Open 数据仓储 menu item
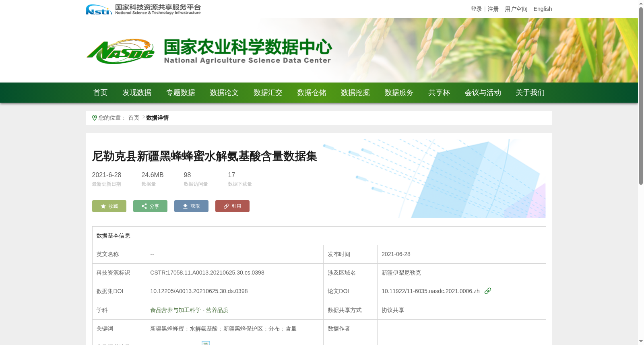This screenshot has width=644, height=345. coord(312,93)
